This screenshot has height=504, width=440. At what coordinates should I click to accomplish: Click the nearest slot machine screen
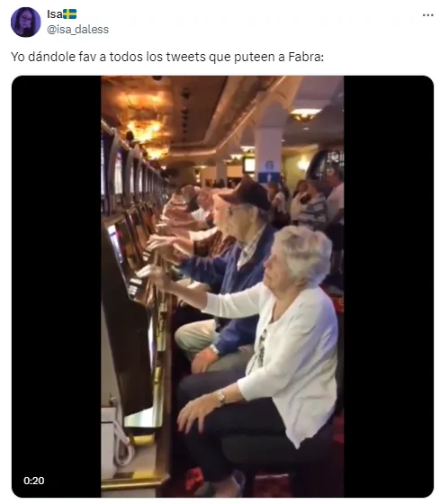point(116,246)
